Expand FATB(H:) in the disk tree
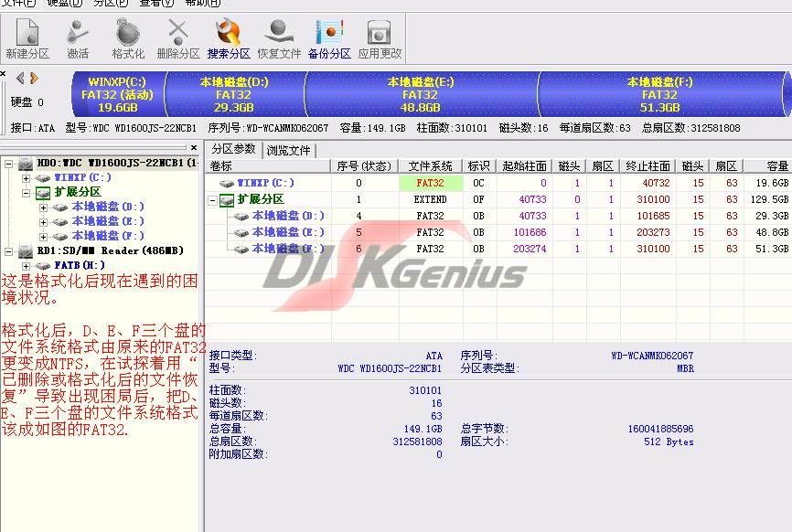The image size is (792, 532). (x=26, y=265)
